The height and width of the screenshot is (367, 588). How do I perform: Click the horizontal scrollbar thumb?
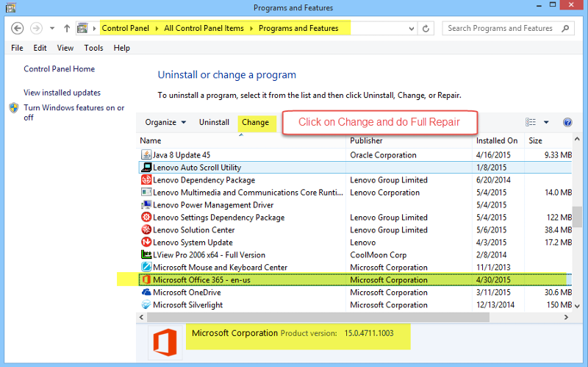click(318, 318)
